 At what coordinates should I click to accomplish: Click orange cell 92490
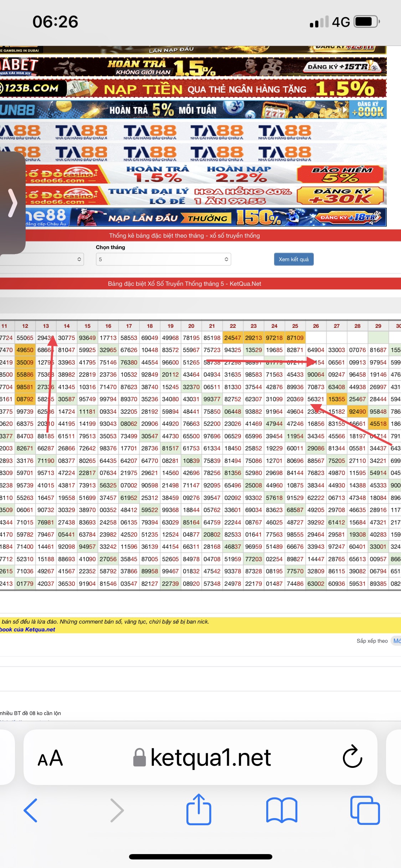point(358,412)
